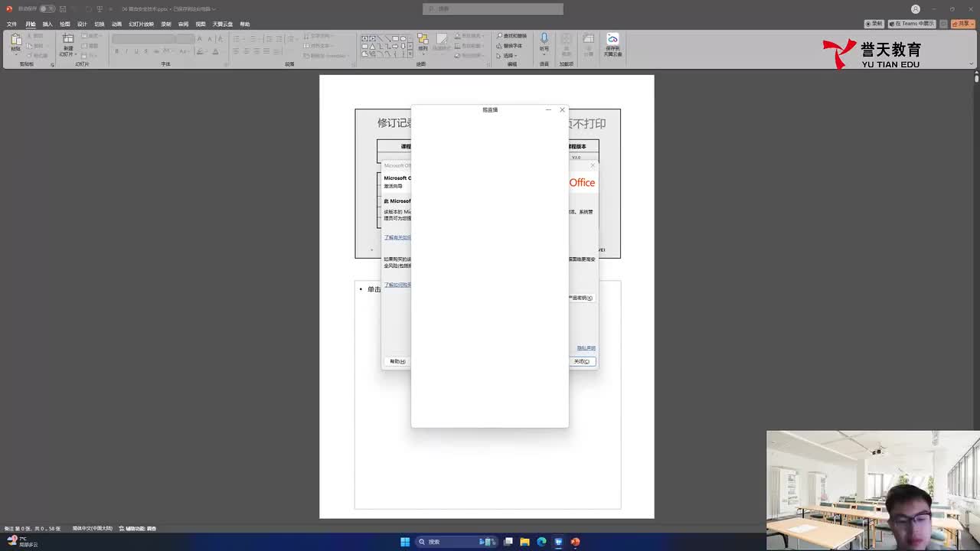Click the notes text placeholder starting 单击
980x551 pixels.
[488, 394]
